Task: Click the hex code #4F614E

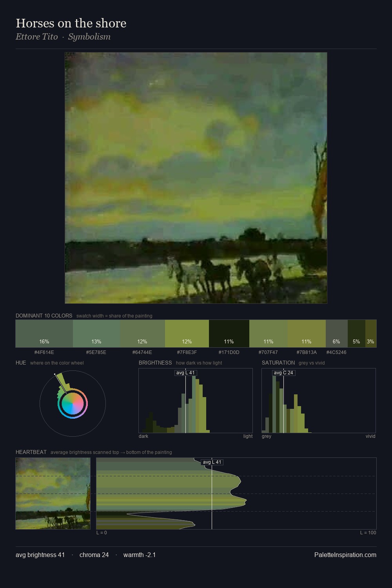Action: 44,352
